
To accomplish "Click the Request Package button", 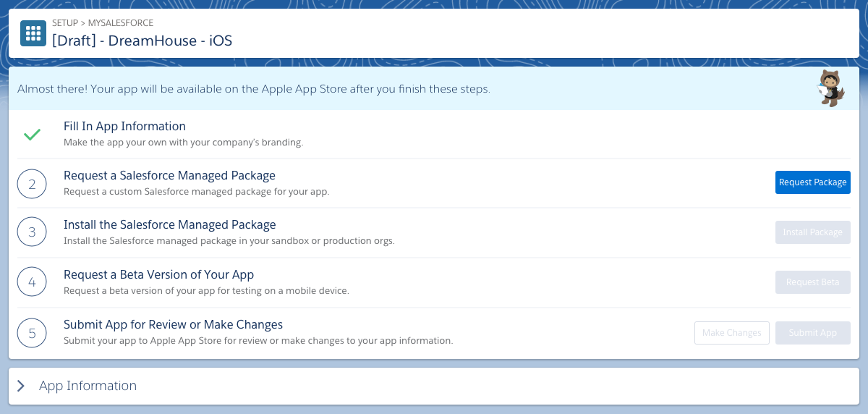I will pyautogui.click(x=813, y=182).
